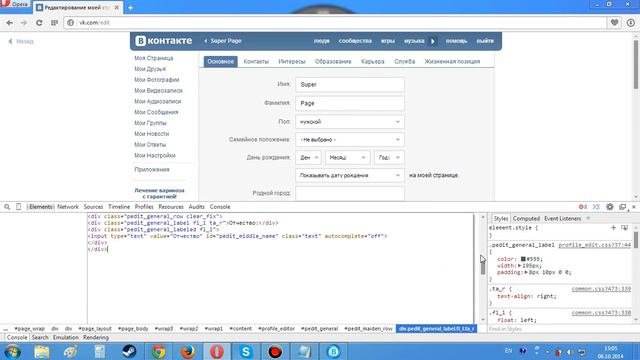Click the browser address bar

pyautogui.click(x=335, y=22)
